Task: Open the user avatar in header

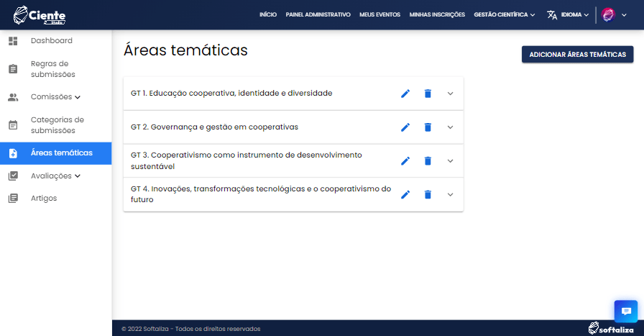Action: (x=608, y=15)
